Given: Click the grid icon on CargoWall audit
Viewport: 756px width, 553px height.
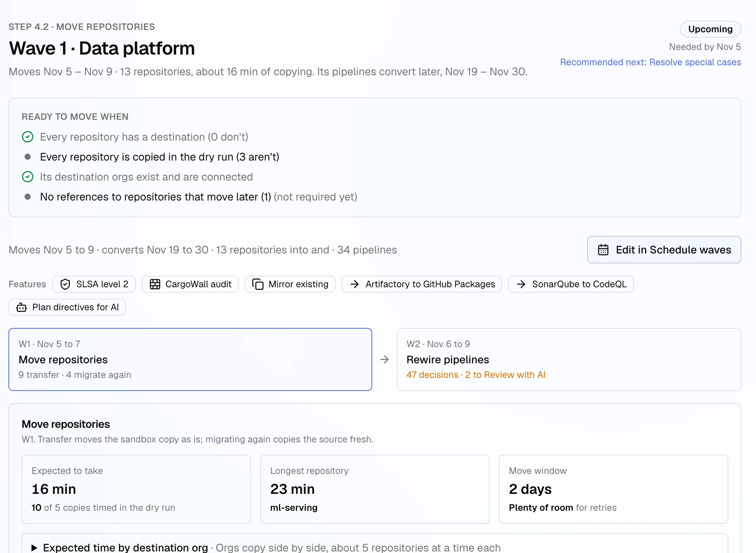Looking at the screenshot, I should pyautogui.click(x=155, y=285).
